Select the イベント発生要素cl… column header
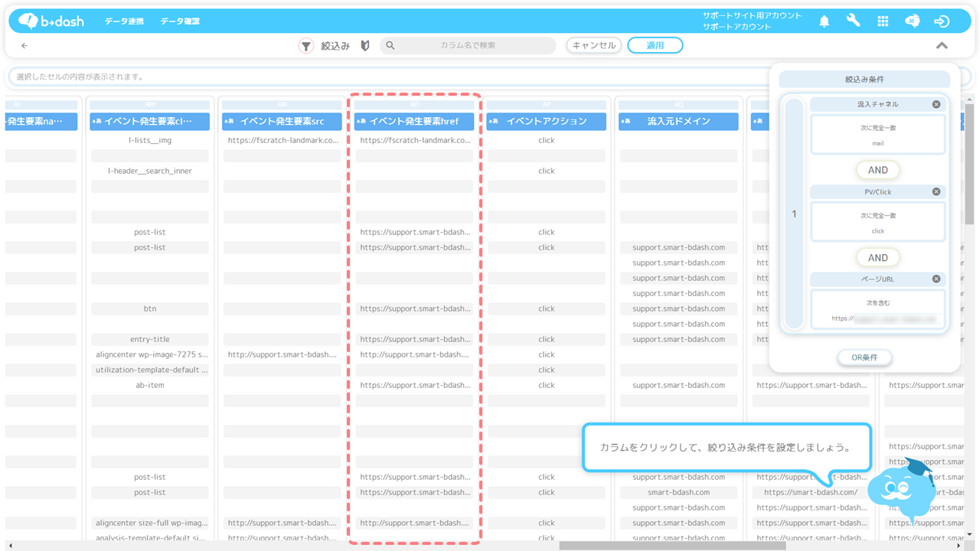The width and height of the screenshot is (980, 551). tap(149, 121)
